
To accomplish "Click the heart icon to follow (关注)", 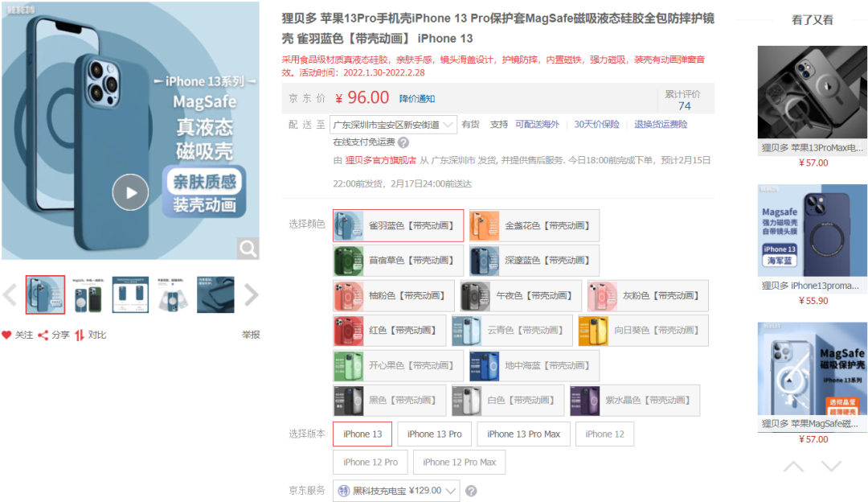I will (6, 335).
